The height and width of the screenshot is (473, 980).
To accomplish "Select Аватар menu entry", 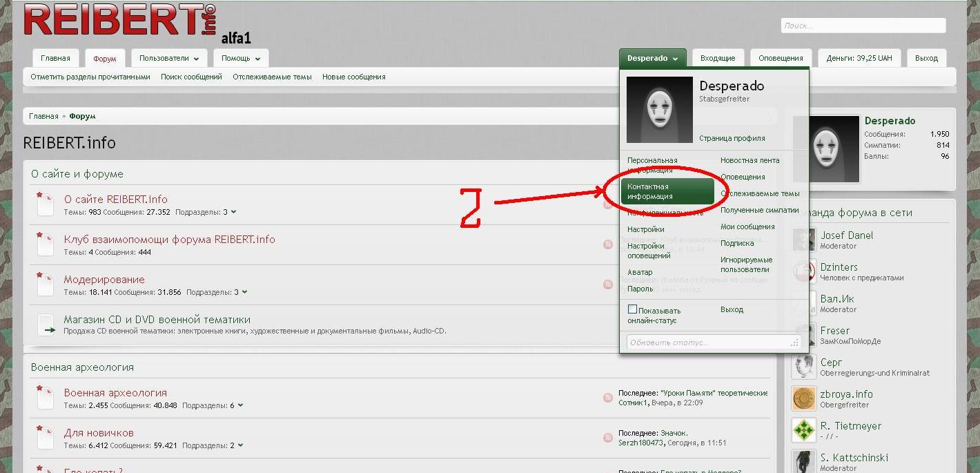I will click(640, 272).
